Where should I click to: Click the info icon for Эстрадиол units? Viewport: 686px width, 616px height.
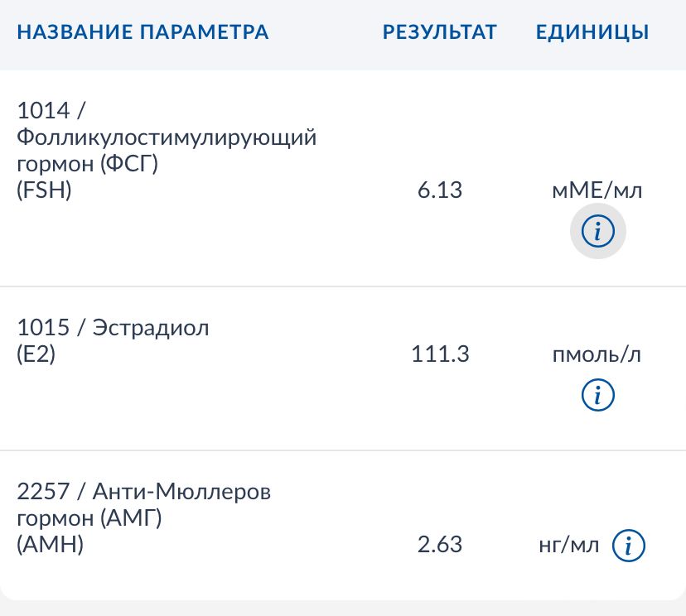tap(598, 396)
